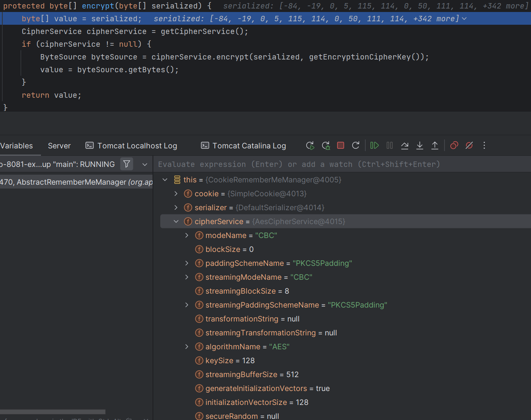This screenshot has width=531, height=420.
Task: Expand the streamingModeName field
Action: [187, 277]
